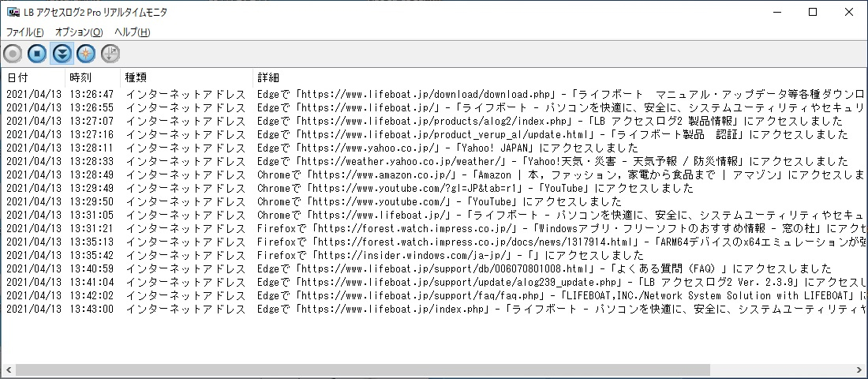The width and height of the screenshot is (868, 379).
Task: Click the horizontal scrollbar thumb
Action: point(363,370)
